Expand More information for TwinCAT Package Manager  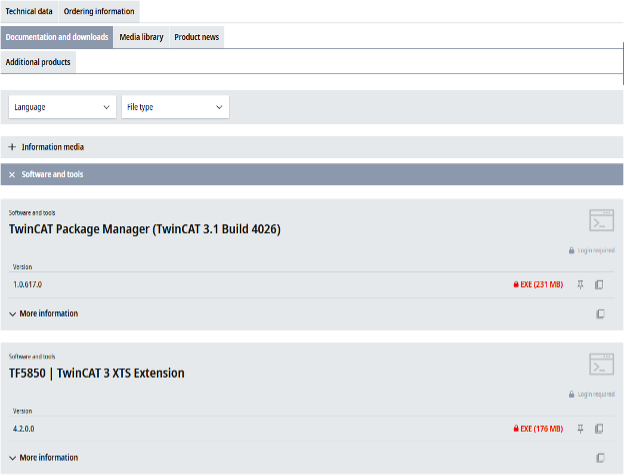click(x=44, y=314)
